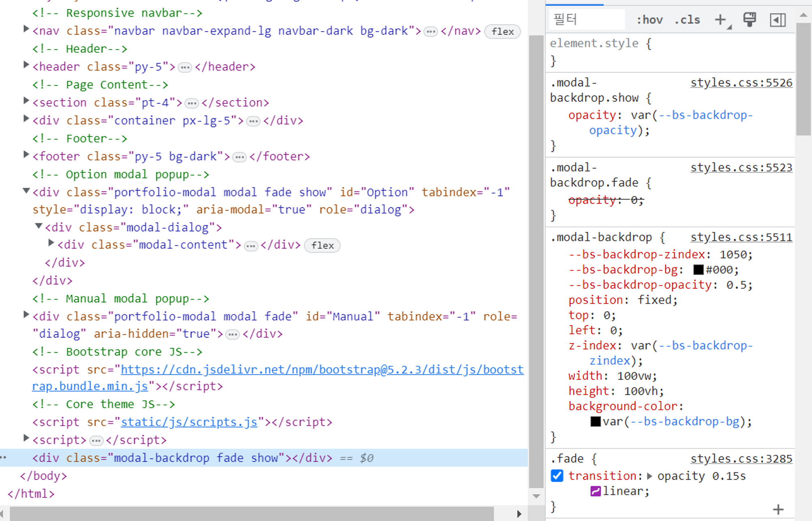Open styles.css:5523 source link

coord(741,168)
